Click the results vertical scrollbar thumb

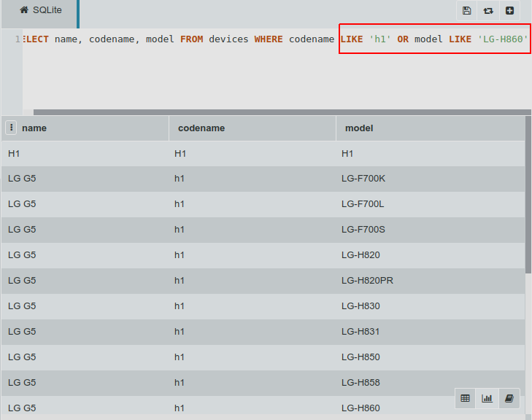[x=528, y=195]
